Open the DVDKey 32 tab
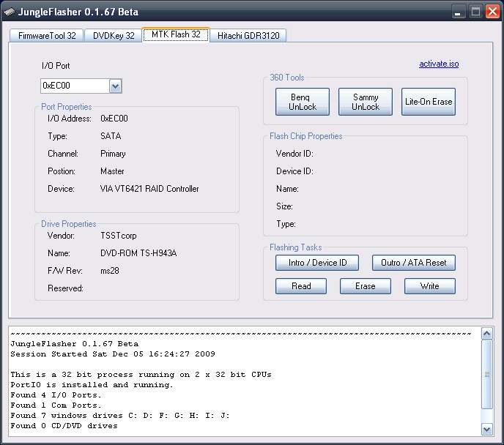Screen dimensions: 504x445 [x=114, y=36]
